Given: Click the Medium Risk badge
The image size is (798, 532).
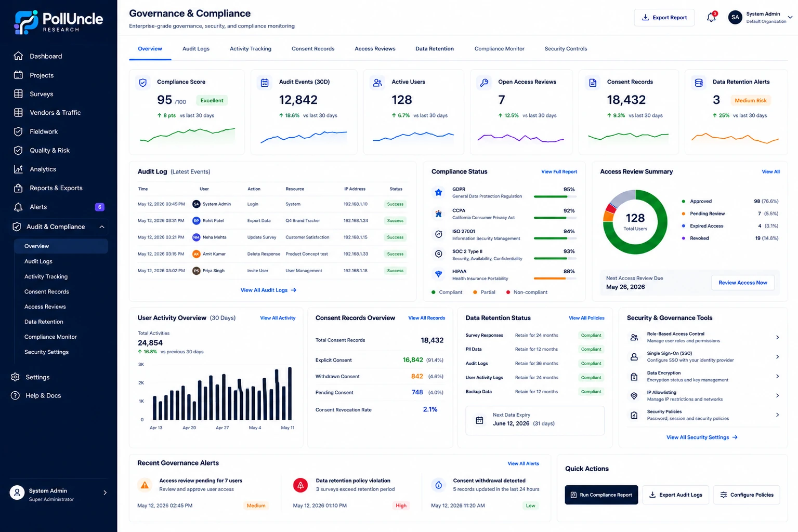Looking at the screenshot, I should point(751,101).
